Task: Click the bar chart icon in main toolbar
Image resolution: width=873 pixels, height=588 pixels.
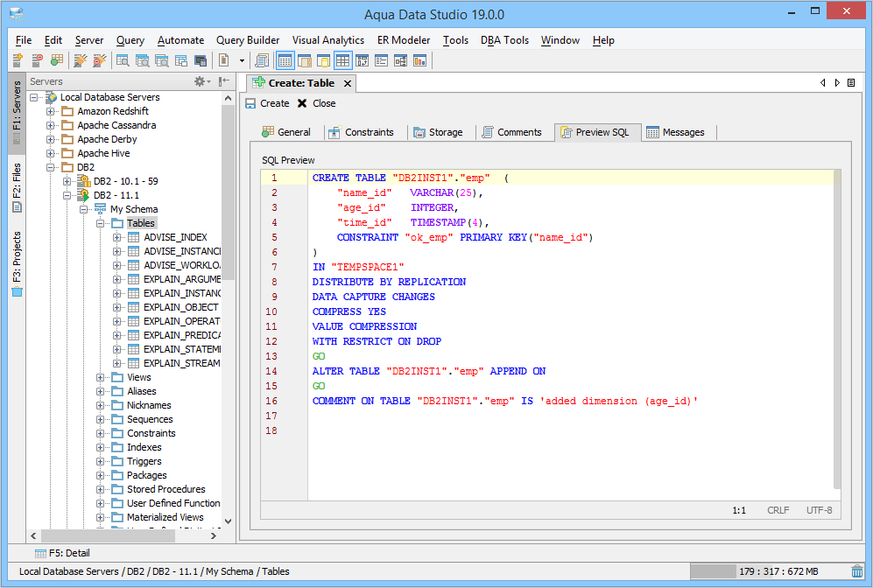Action: pyautogui.click(x=419, y=60)
